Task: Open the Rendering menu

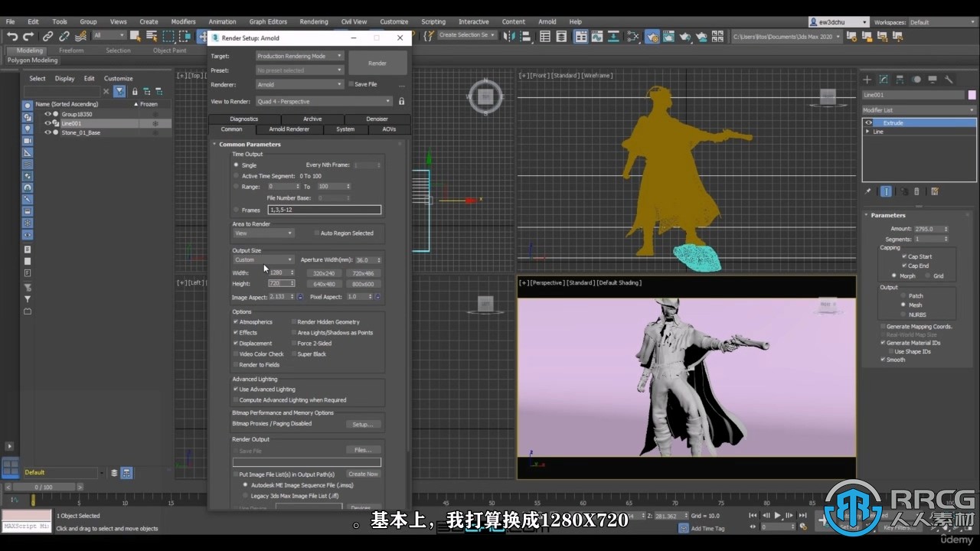Action: click(x=314, y=22)
